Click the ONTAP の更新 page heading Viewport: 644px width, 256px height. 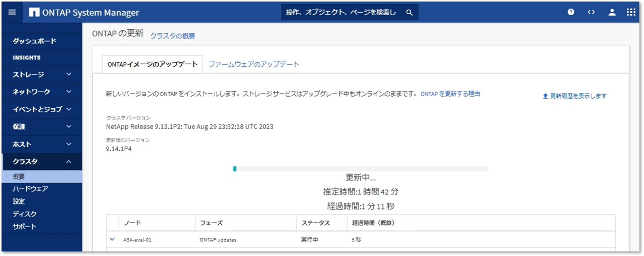[x=118, y=34]
